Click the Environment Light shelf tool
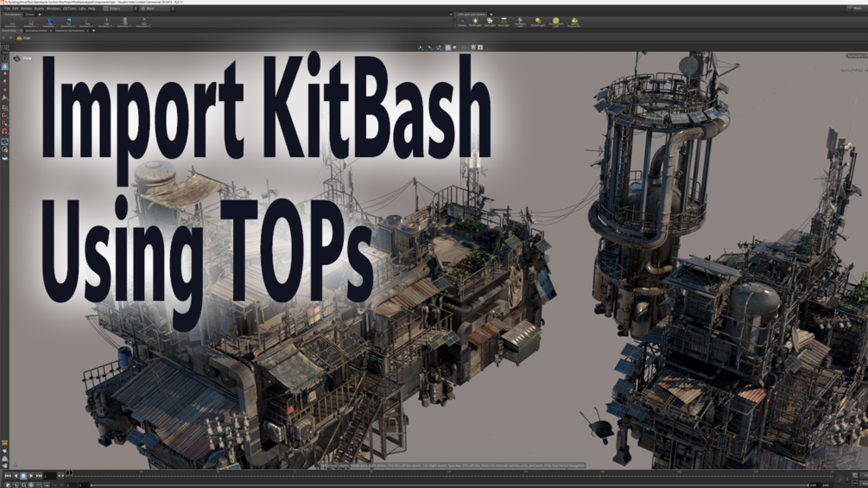 click(x=556, y=22)
